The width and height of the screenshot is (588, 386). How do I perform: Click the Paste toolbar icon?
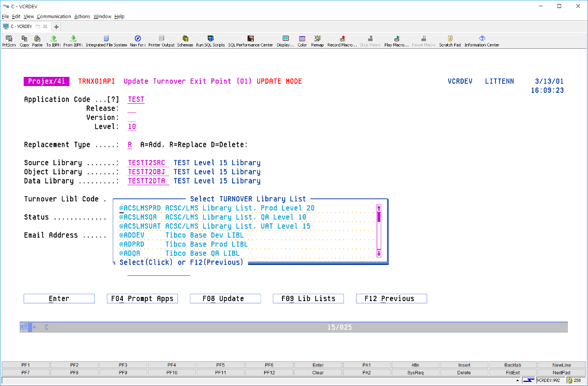[x=37, y=41]
